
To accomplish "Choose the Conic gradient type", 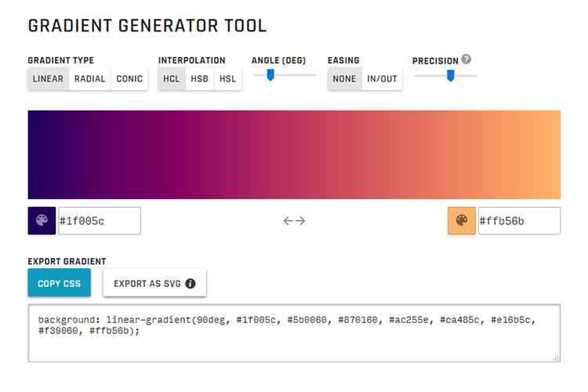I will [129, 79].
